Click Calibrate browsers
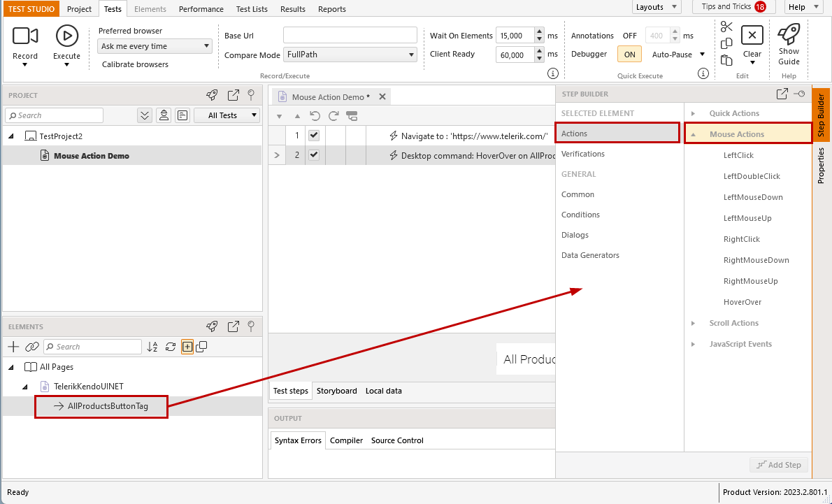Image resolution: width=832 pixels, height=504 pixels. (x=136, y=64)
